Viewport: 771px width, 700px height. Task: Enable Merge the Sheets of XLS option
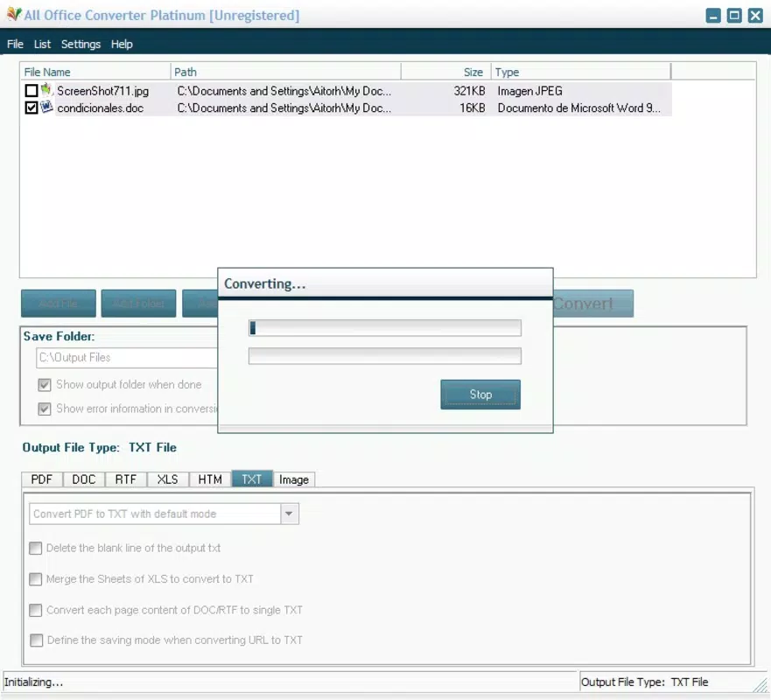(35, 579)
